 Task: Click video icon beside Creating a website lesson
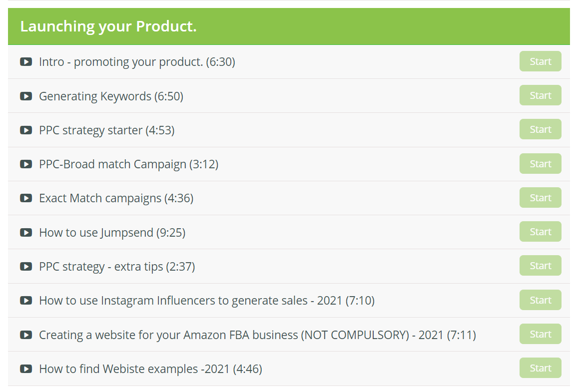coord(25,335)
